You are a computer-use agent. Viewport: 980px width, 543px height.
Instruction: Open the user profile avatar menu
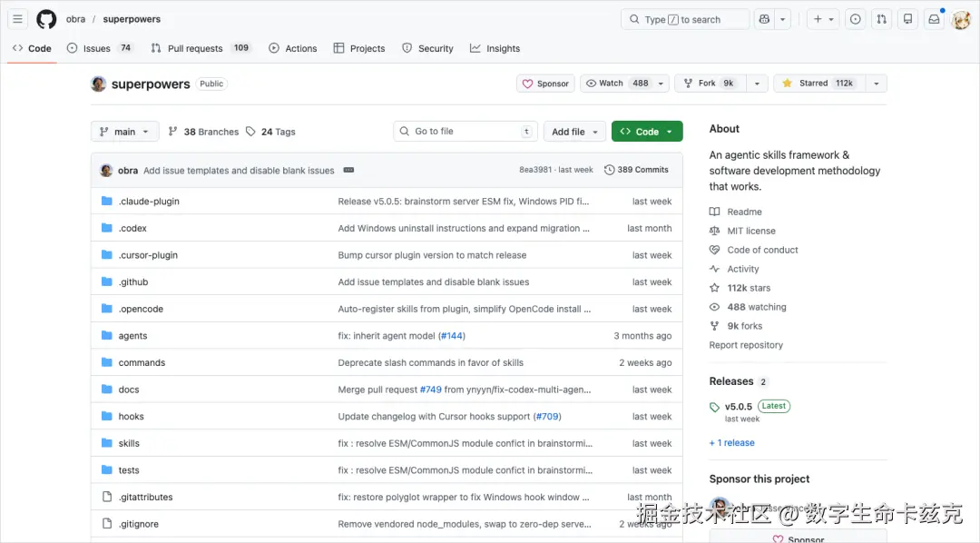pos(961,19)
